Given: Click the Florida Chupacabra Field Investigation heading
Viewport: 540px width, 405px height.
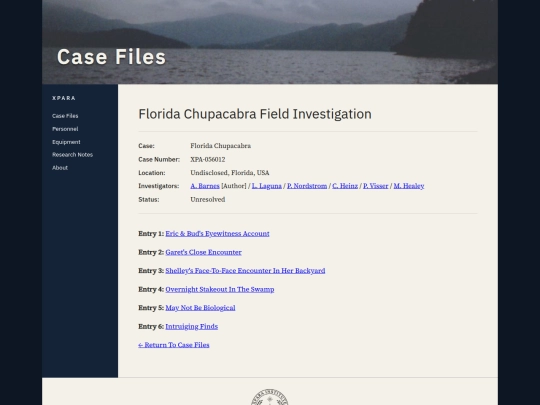Looking at the screenshot, I should [255, 114].
